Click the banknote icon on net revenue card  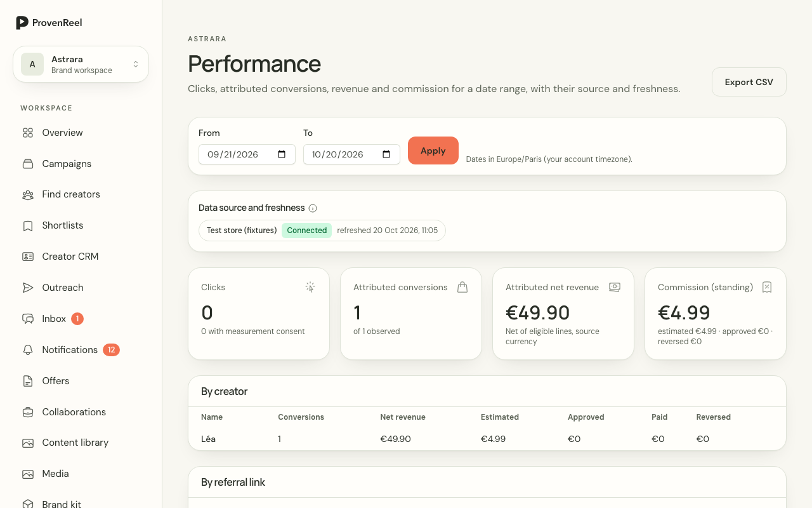(x=615, y=287)
